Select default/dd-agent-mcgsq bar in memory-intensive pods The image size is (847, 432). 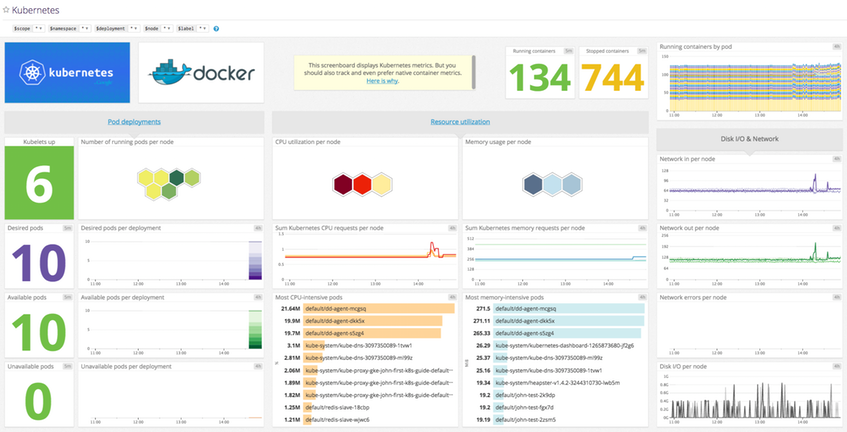[x=569, y=308]
